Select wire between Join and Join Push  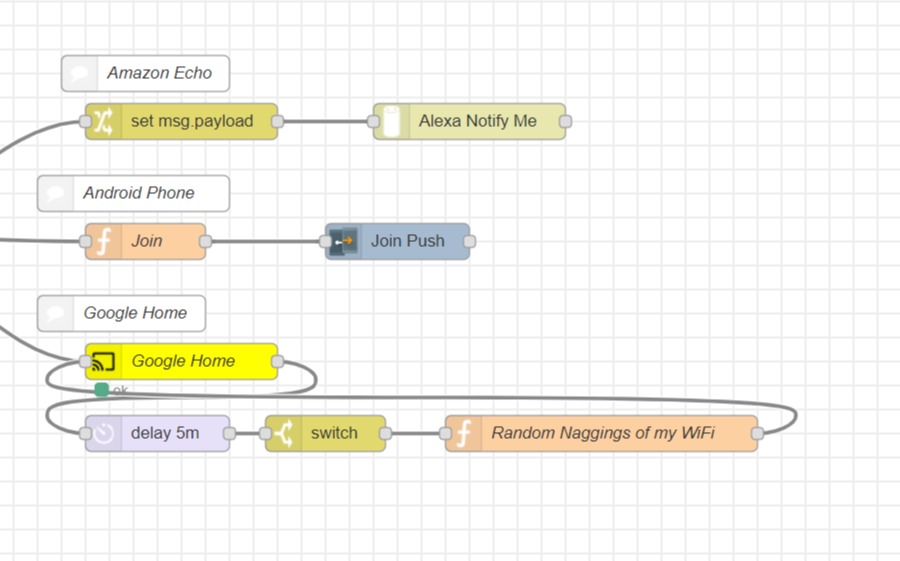[x=266, y=241]
